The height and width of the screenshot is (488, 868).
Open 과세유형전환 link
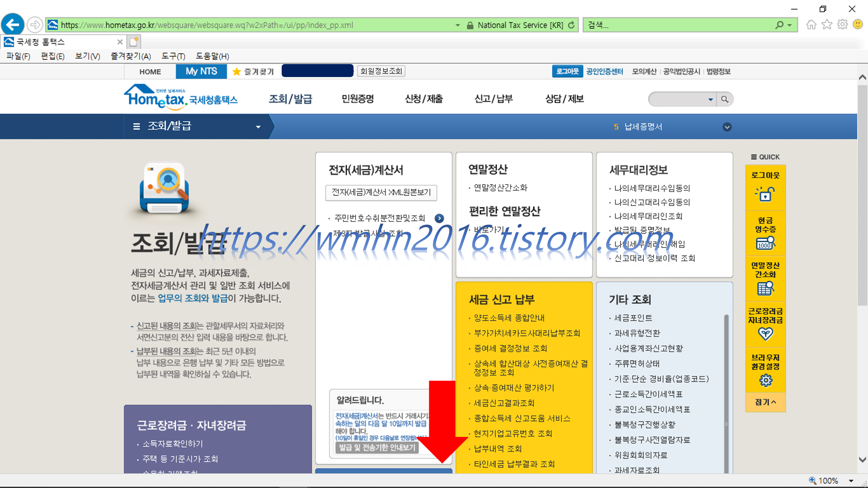[637, 333]
